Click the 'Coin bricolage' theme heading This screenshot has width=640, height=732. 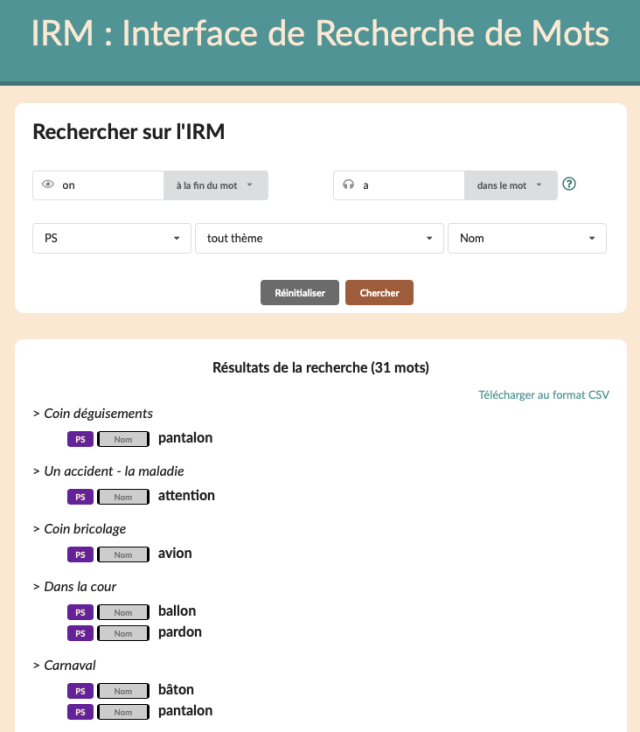(85, 529)
